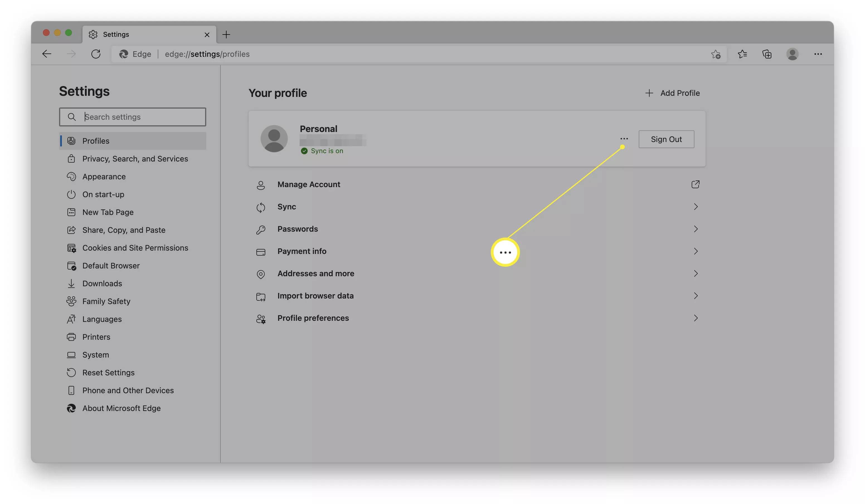Click the Profiles sidebar icon
865x504 pixels.
[x=71, y=141]
